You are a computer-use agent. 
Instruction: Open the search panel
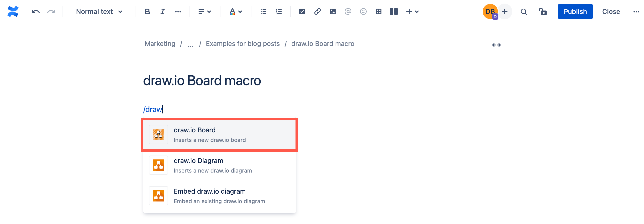524,11
